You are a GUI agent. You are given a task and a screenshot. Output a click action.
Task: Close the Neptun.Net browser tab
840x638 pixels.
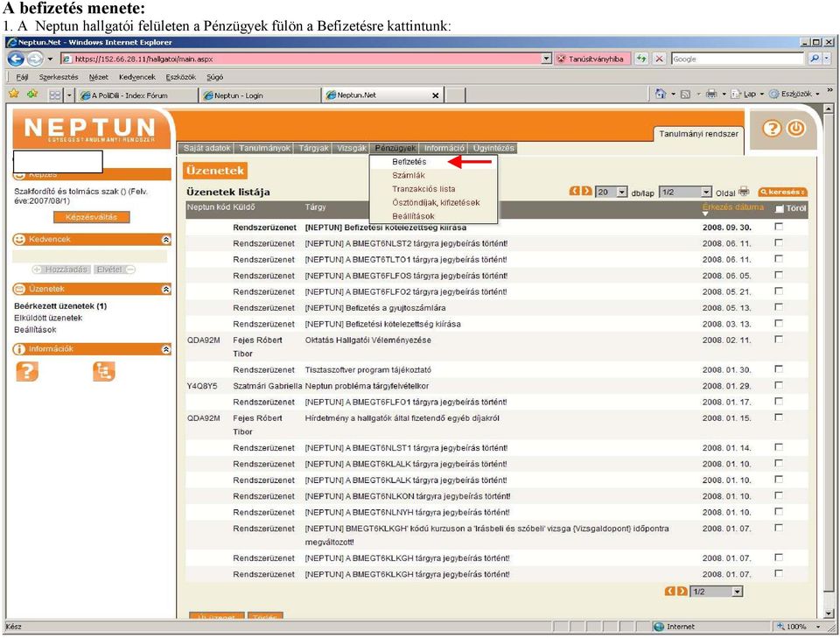436,95
